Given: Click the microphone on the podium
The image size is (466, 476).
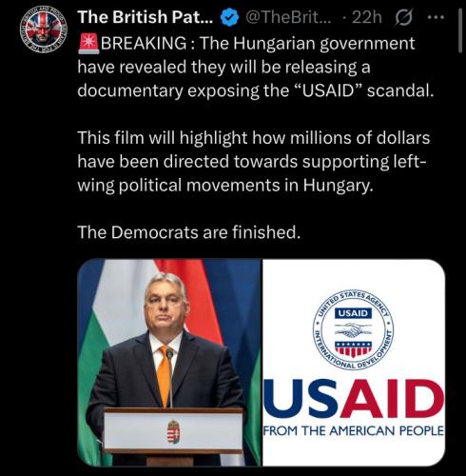Looking at the screenshot, I should [x=170, y=378].
